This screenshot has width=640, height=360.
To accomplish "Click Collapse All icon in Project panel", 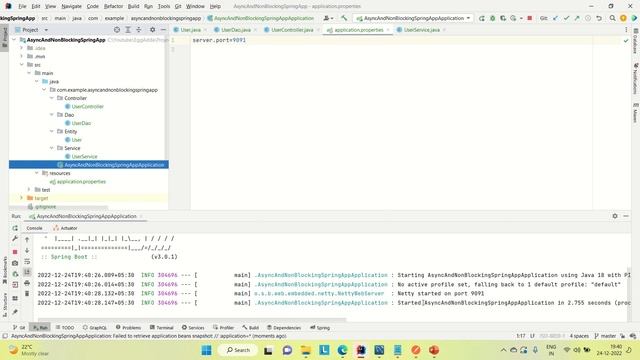I will tap(139, 30).
